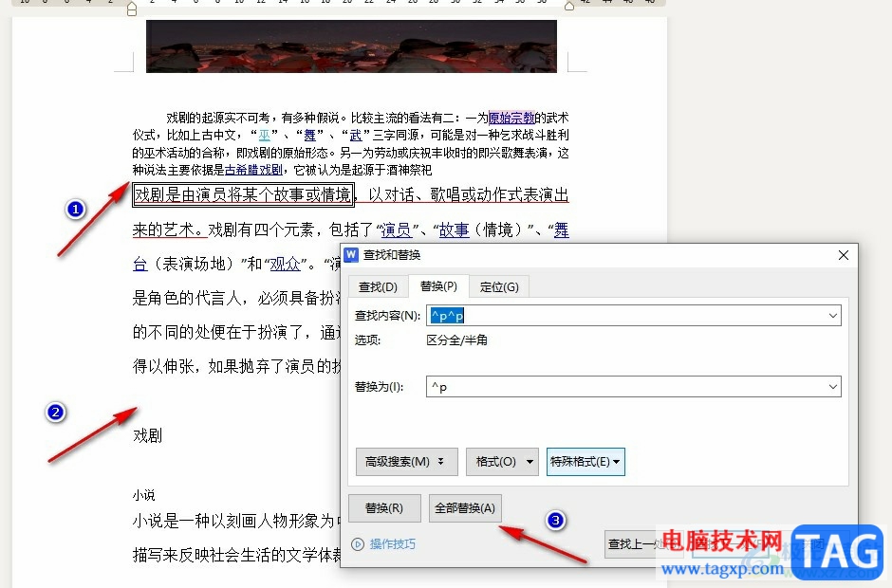Click the WPS W icon in dialog title
The height and width of the screenshot is (588, 892).
351,255
